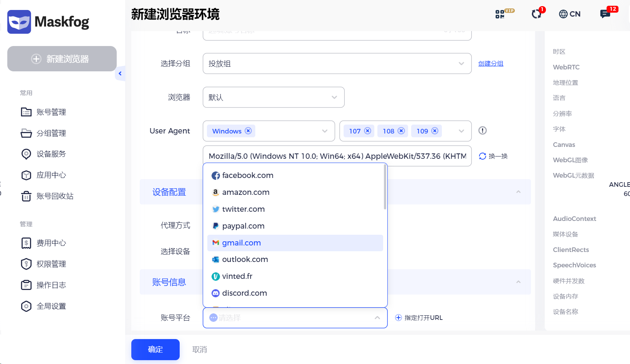This screenshot has height=364, width=630.
Task: Collapse the sidebar with the arrow handle
Action: tap(120, 73)
